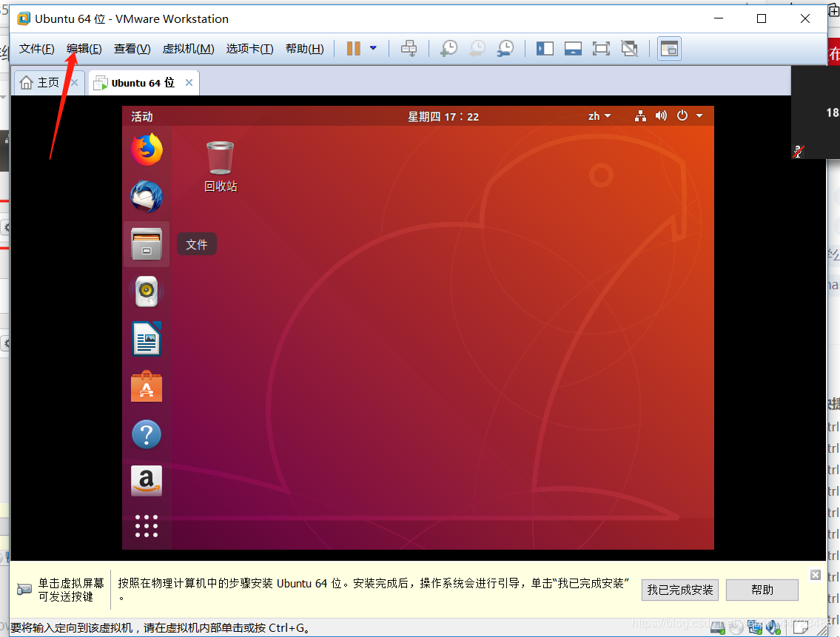This screenshot has width=840, height=637.
Task: Click the console view toolbar icon
Action: (669, 49)
